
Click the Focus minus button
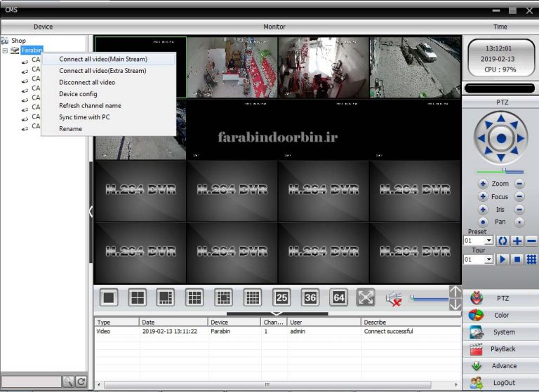tap(519, 196)
